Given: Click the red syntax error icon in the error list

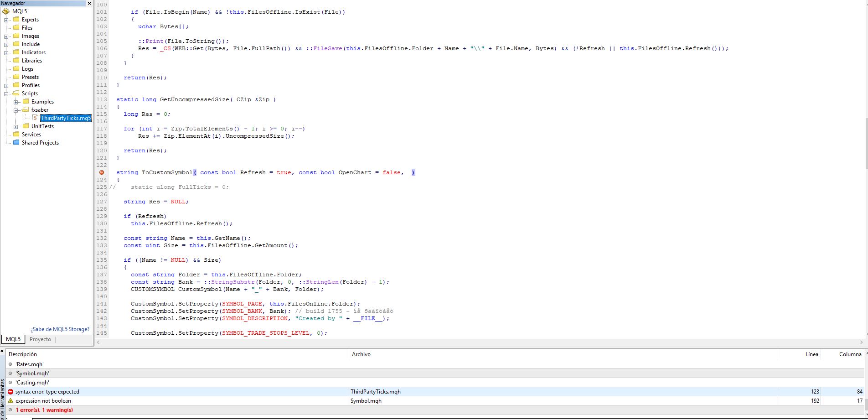Looking at the screenshot, I should (x=10, y=392).
